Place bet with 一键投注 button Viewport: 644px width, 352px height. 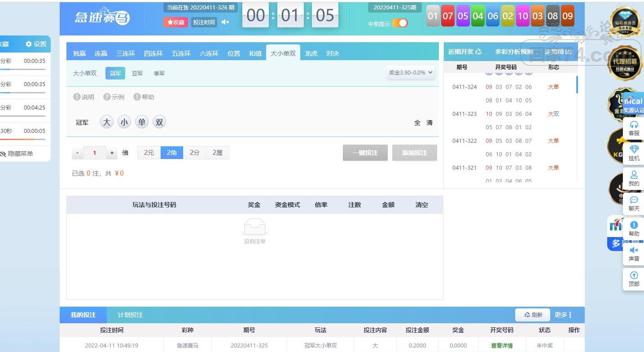[x=365, y=153]
